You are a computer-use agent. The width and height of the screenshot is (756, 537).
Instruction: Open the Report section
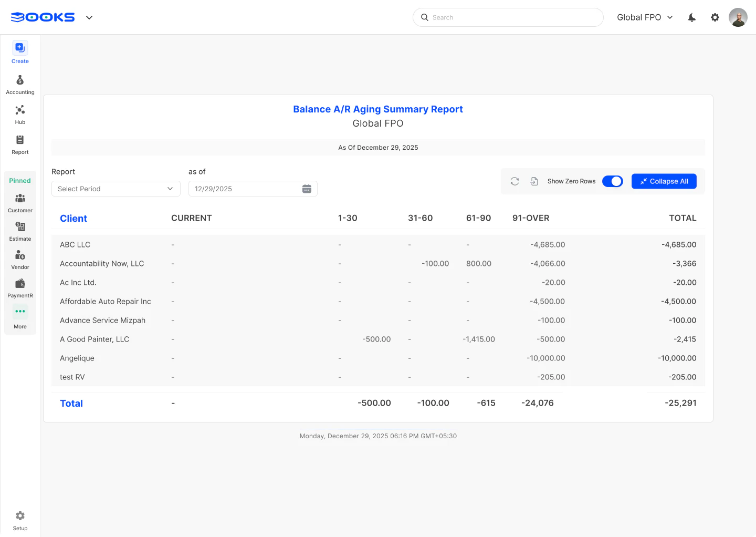click(20, 144)
